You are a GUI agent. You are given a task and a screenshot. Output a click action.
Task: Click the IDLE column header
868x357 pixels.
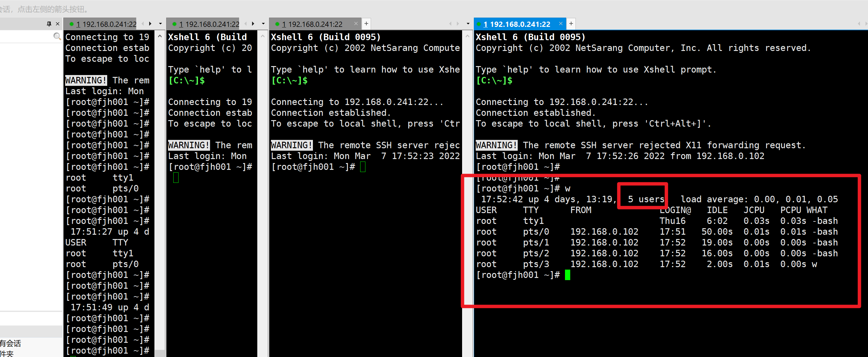click(717, 210)
